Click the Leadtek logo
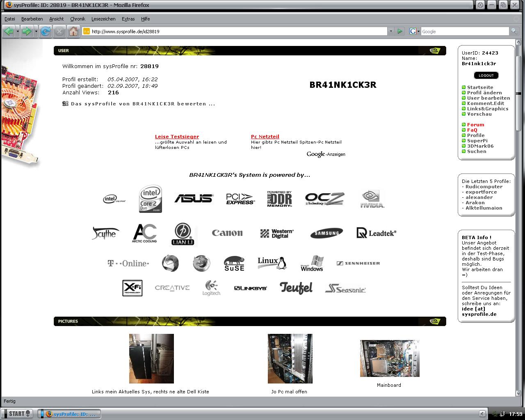This screenshot has width=525, height=420. (x=376, y=233)
